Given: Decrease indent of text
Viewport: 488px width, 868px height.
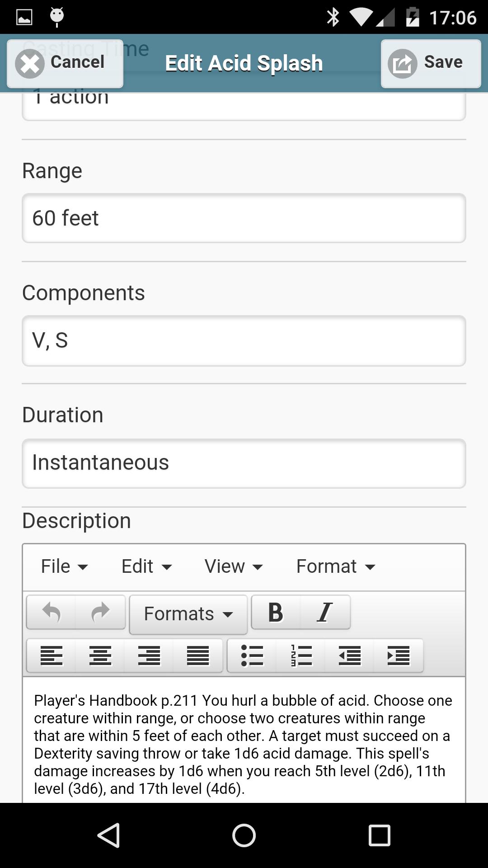Looking at the screenshot, I should [350, 656].
